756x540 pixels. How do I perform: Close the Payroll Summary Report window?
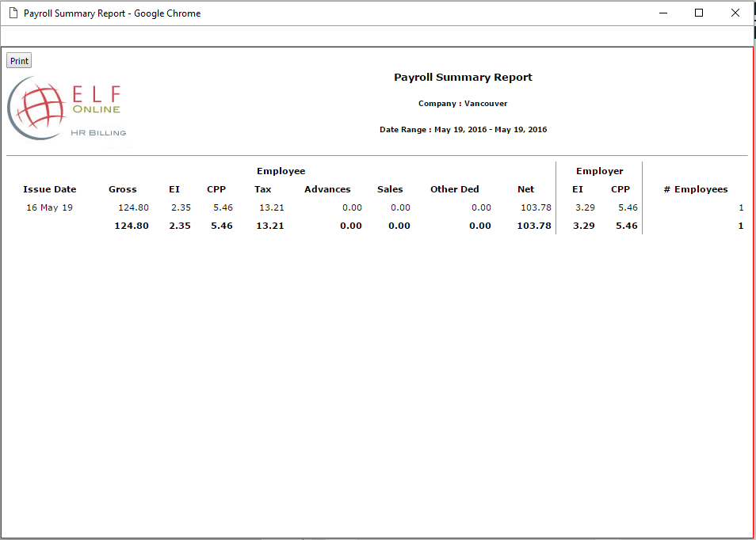coord(735,13)
